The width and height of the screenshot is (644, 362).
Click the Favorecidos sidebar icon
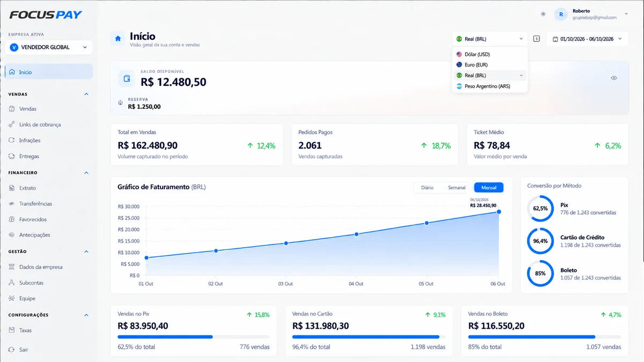click(x=12, y=219)
